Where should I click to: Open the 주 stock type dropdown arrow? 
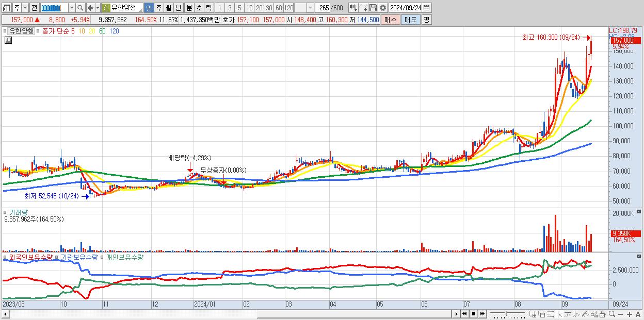25,8
